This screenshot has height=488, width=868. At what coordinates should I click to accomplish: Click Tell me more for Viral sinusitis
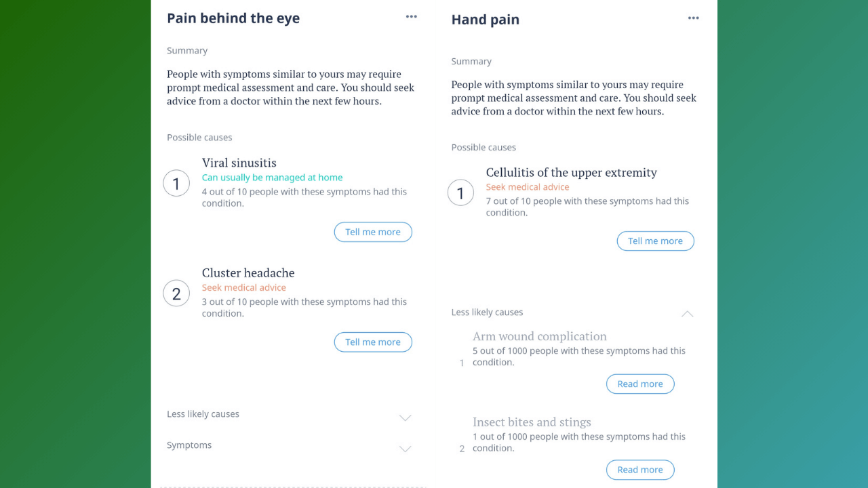[x=373, y=232]
